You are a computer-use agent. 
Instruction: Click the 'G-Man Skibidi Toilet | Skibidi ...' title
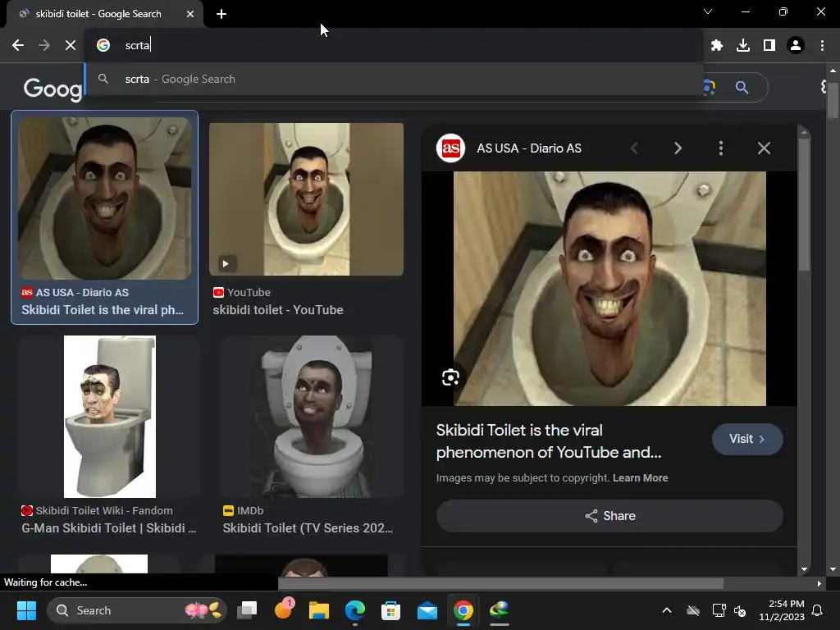click(109, 527)
